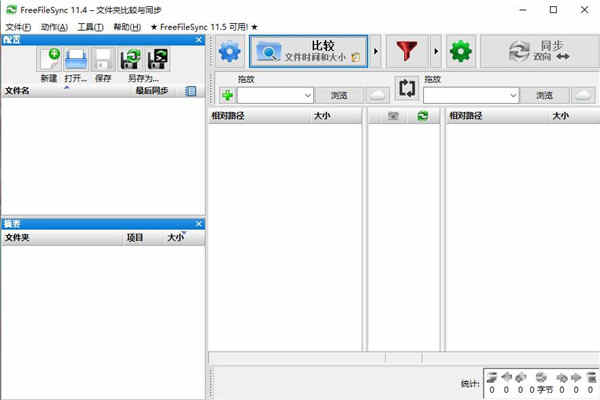Viewport: 600px width, 400px height.
Task: Sort right list by 大小 column
Action: tap(560, 116)
